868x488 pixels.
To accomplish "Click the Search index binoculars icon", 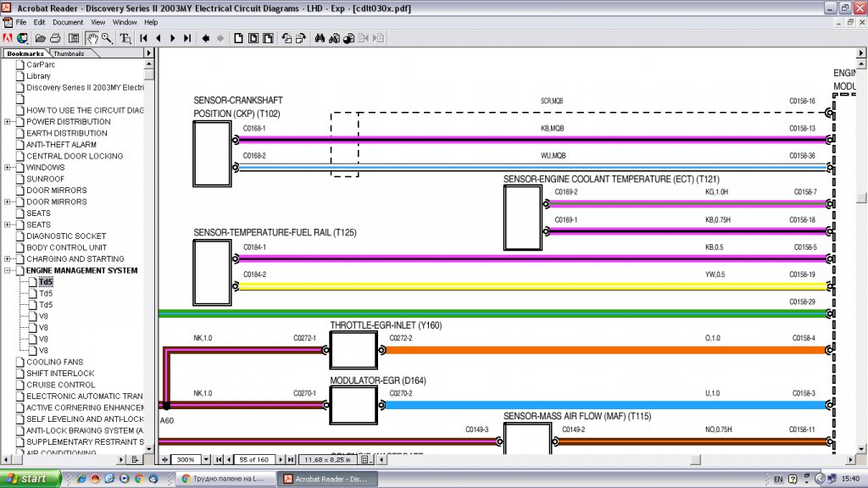I will (x=334, y=38).
